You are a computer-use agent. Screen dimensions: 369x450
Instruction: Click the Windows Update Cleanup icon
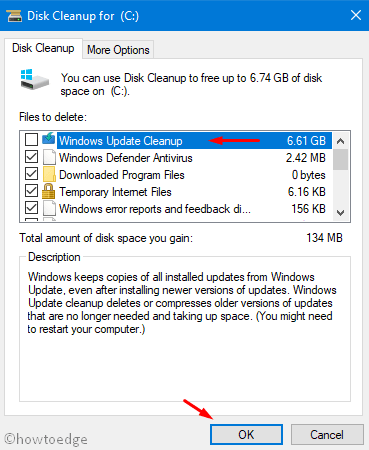tap(49, 139)
